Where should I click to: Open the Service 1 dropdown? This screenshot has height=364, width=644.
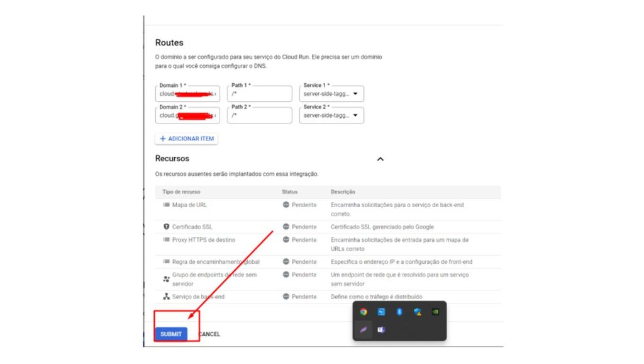(x=331, y=94)
